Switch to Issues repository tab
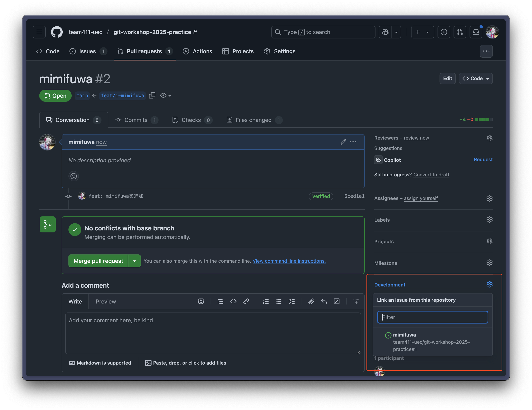Image resolution: width=532 pixels, height=410 pixels. [x=88, y=51]
